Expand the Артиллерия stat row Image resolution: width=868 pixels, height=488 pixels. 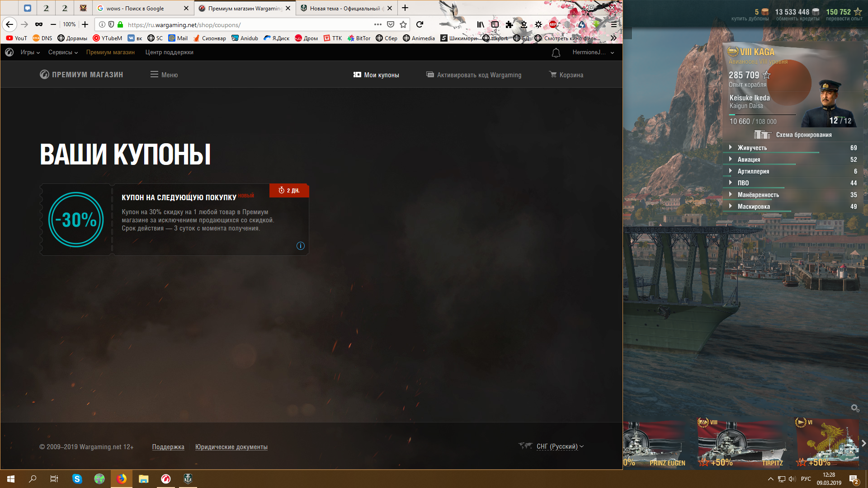(x=792, y=171)
